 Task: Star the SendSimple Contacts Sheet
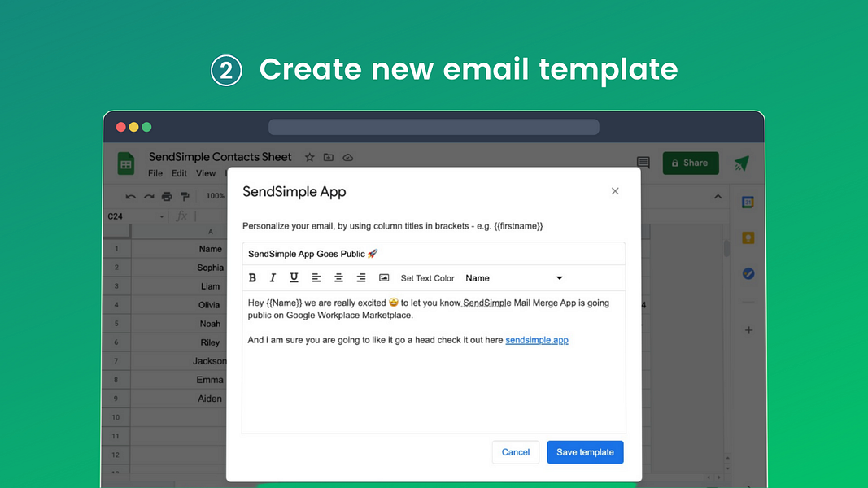(x=309, y=157)
